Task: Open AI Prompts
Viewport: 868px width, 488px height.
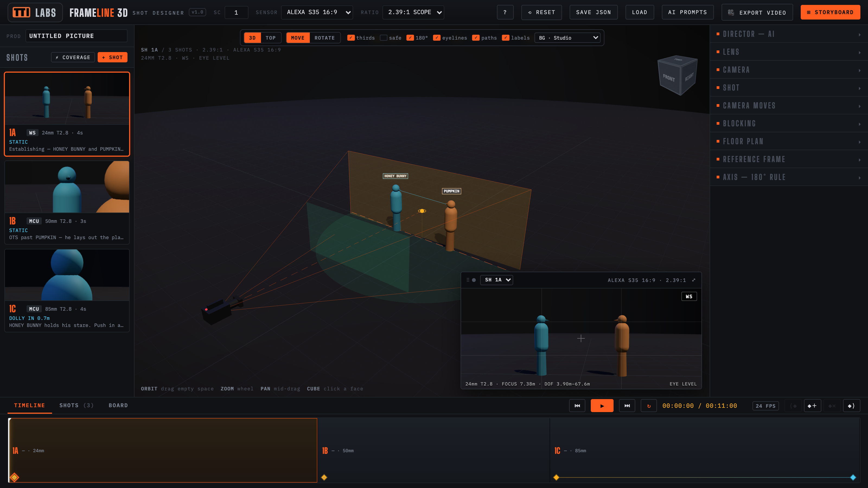Action: click(x=687, y=12)
